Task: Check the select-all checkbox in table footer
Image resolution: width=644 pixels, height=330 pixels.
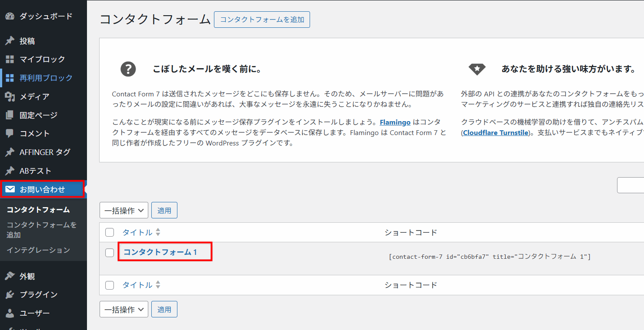Action: tap(110, 285)
